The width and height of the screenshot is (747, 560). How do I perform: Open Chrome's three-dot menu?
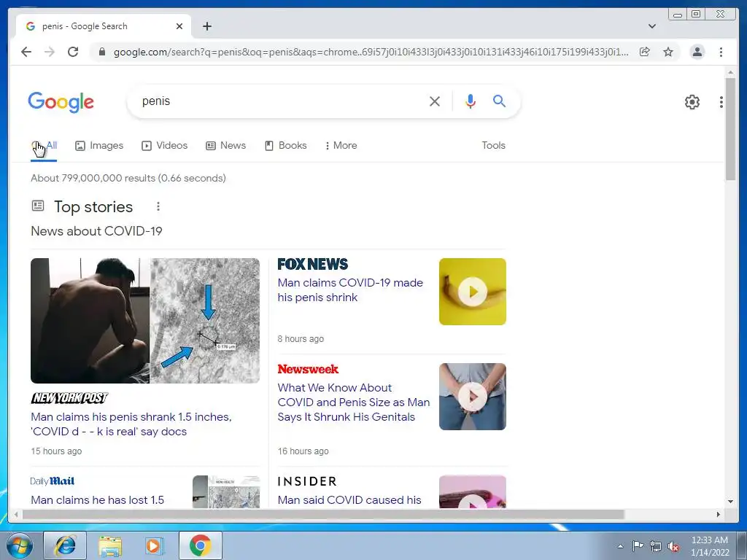click(721, 52)
